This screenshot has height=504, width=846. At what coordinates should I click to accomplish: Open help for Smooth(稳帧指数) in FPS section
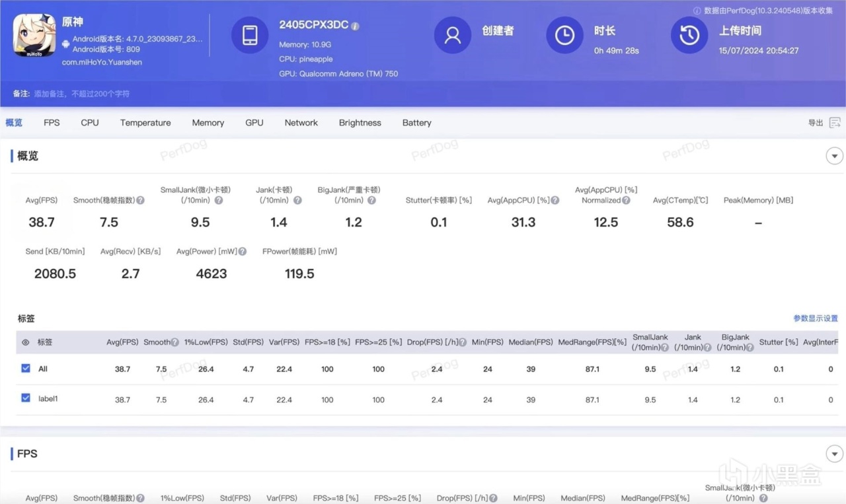coord(140,498)
